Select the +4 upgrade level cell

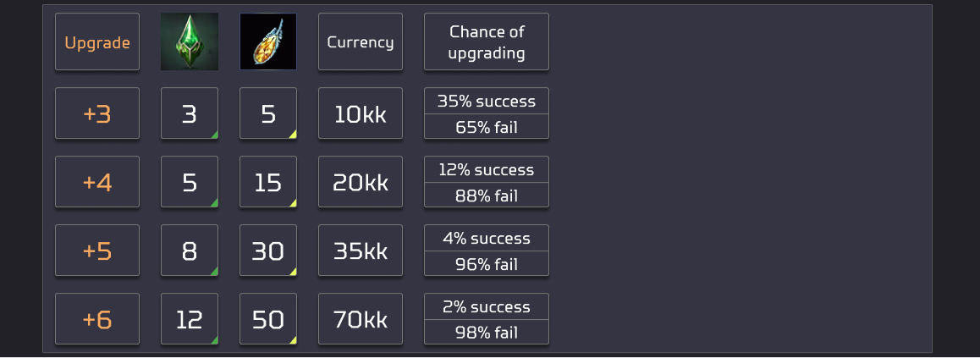(97, 182)
